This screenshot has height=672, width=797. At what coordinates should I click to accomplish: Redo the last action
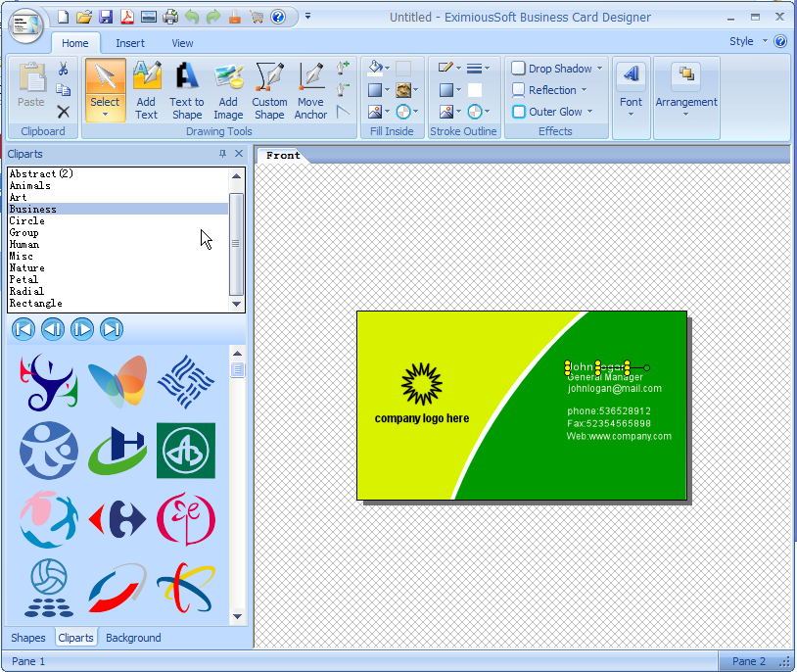(x=213, y=17)
